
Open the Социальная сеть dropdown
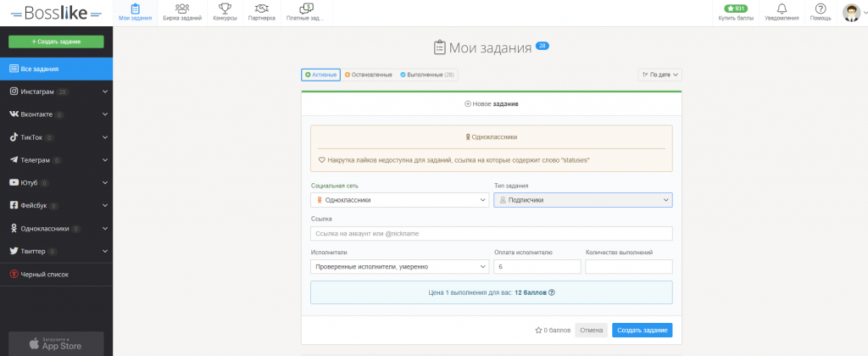pos(399,200)
